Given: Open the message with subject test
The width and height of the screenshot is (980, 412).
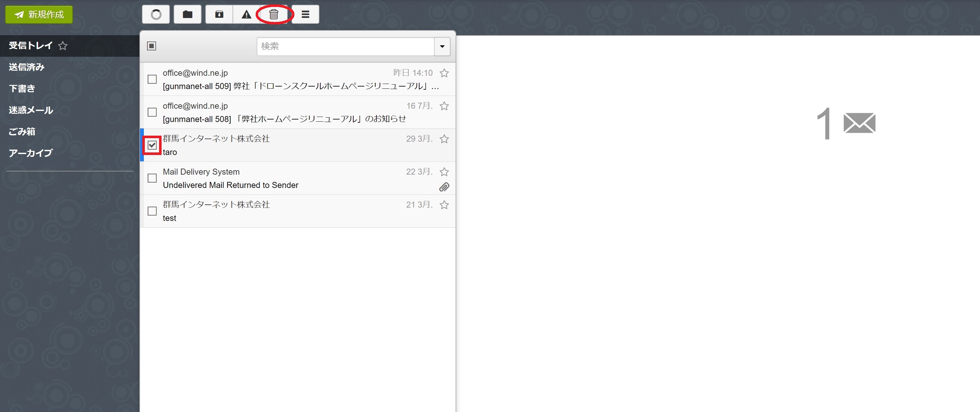Looking at the screenshot, I should click(169, 218).
